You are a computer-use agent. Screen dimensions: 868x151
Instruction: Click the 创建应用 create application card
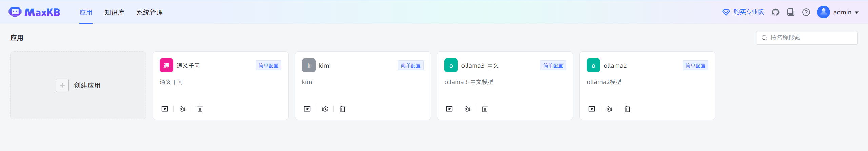pos(78,85)
